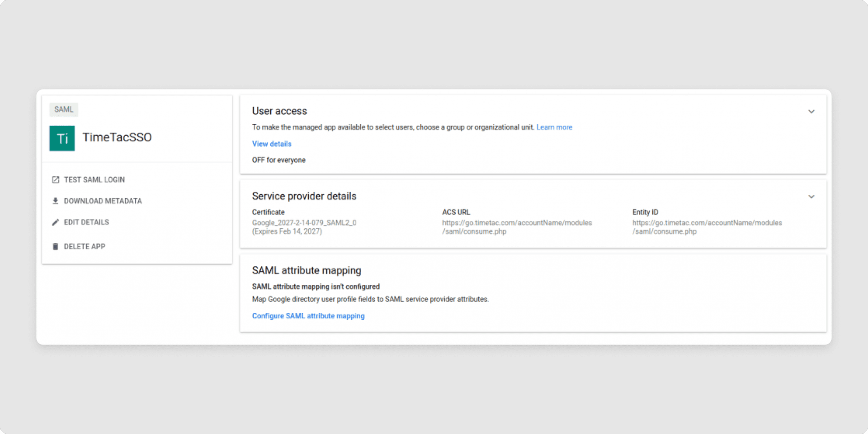Click the Download Metadata arrow icon

[56, 201]
